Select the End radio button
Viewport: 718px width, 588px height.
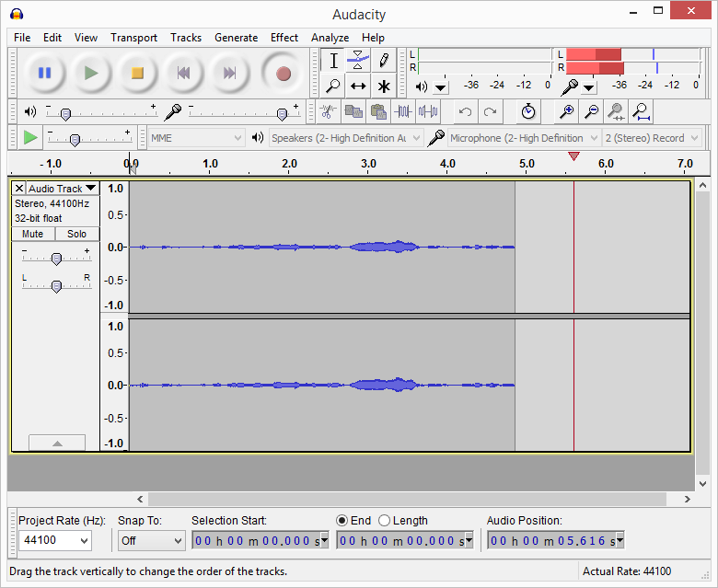click(x=342, y=521)
